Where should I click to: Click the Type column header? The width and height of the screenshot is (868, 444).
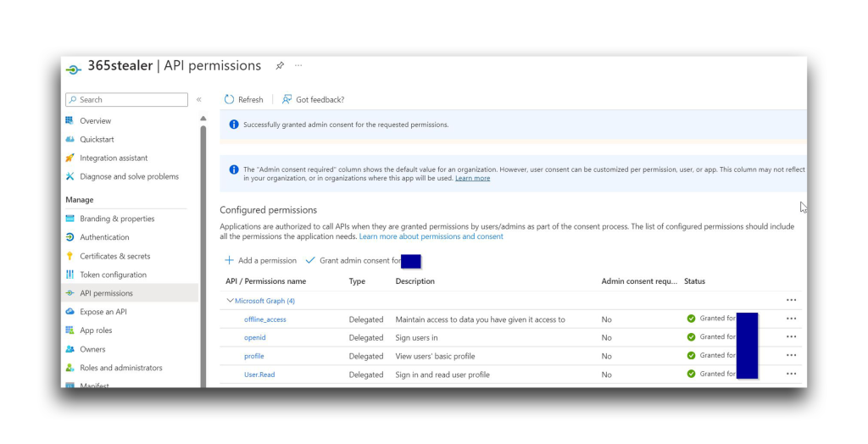[357, 281]
